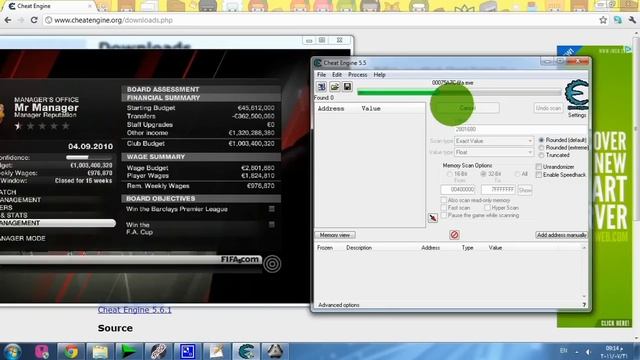The height and width of the screenshot is (360, 640).
Task: Click the floppy disk save icon
Action: [347, 87]
